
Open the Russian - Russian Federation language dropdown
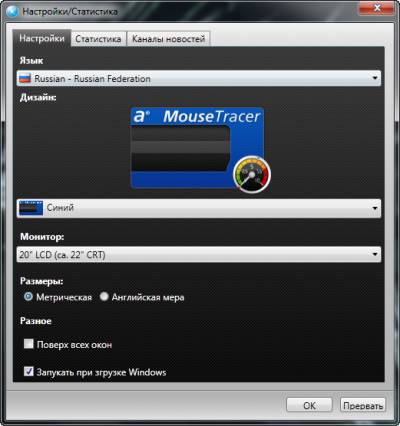(199, 79)
